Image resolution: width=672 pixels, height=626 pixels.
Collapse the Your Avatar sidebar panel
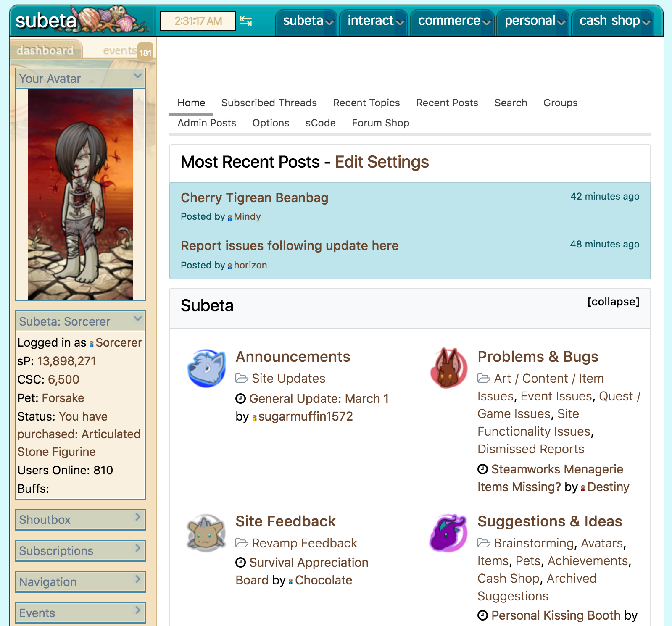tap(137, 76)
